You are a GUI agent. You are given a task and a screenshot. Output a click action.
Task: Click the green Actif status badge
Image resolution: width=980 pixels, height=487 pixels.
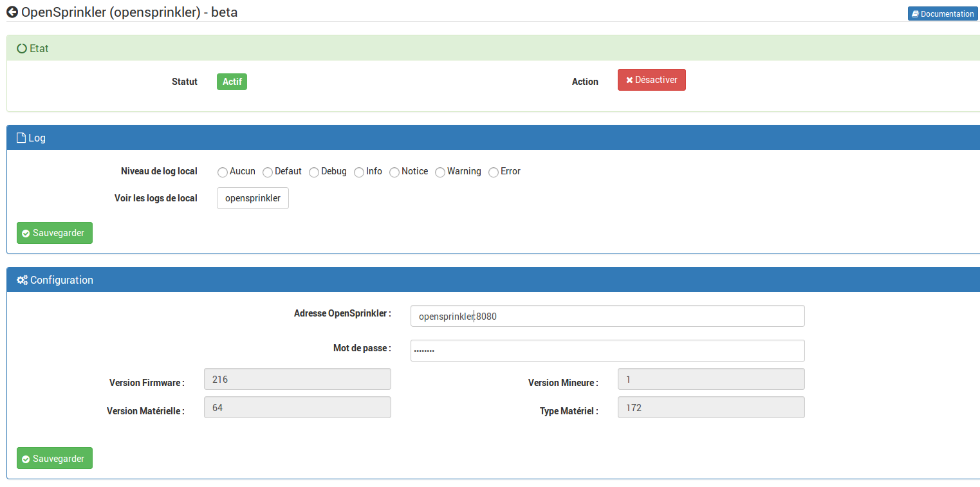(232, 82)
